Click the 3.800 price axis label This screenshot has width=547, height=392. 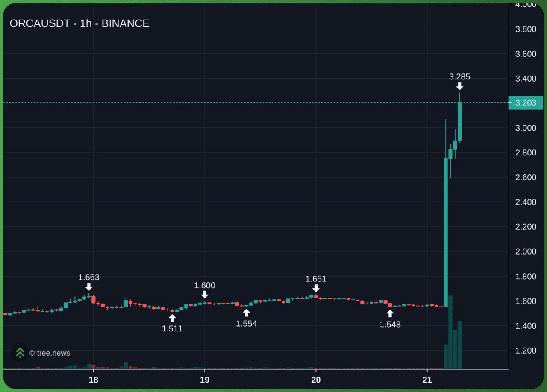526,29
